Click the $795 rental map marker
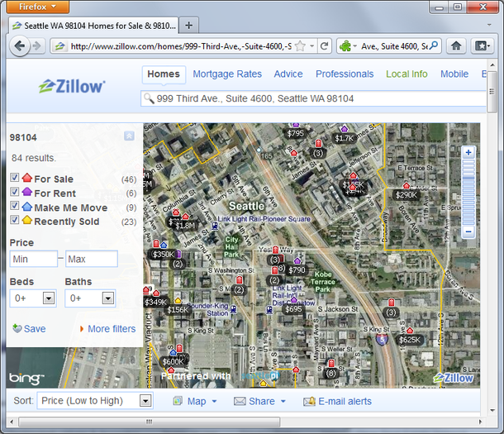The height and width of the screenshot is (434, 504). 295,133
